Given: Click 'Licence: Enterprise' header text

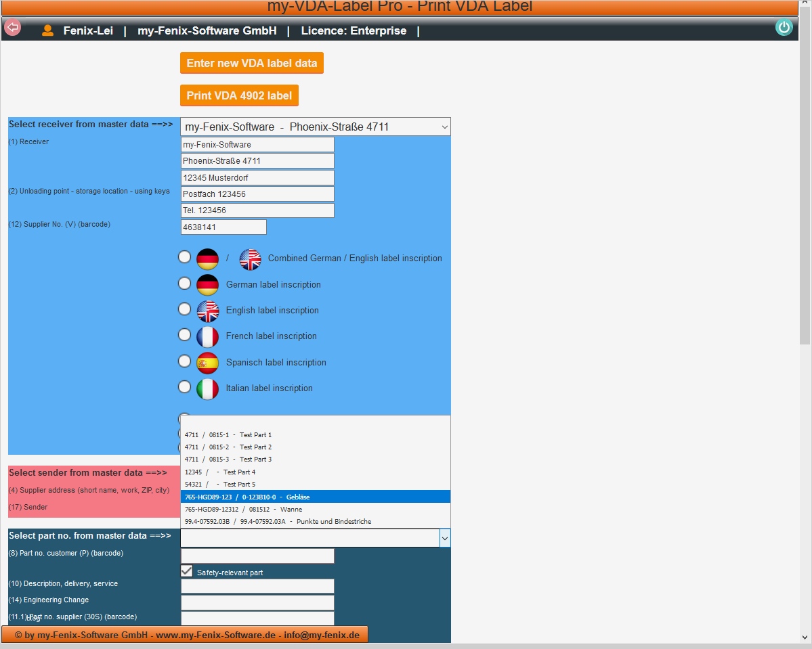Looking at the screenshot, I should click(x=354, y=30).
